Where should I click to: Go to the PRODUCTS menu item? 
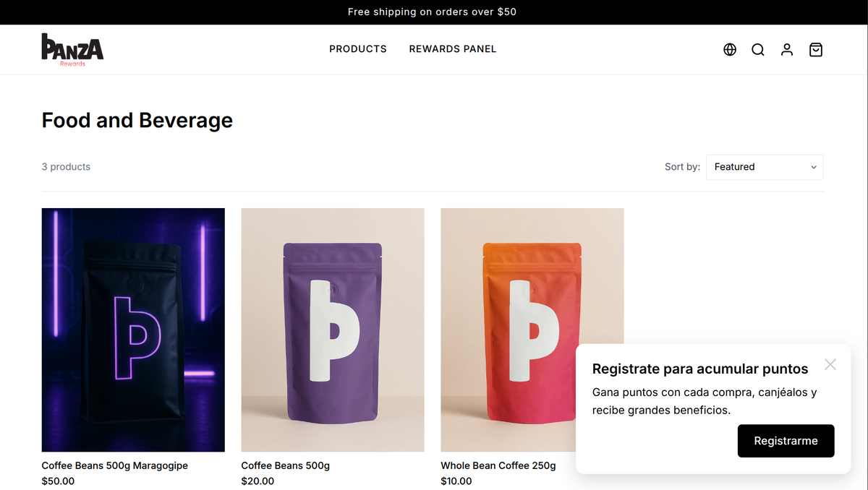click(358, 49)
